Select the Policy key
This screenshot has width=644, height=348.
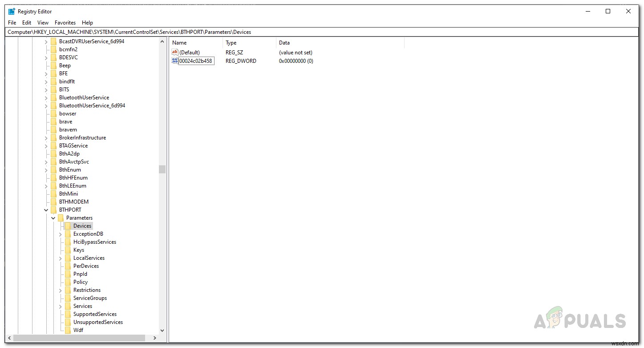point(81,282)
